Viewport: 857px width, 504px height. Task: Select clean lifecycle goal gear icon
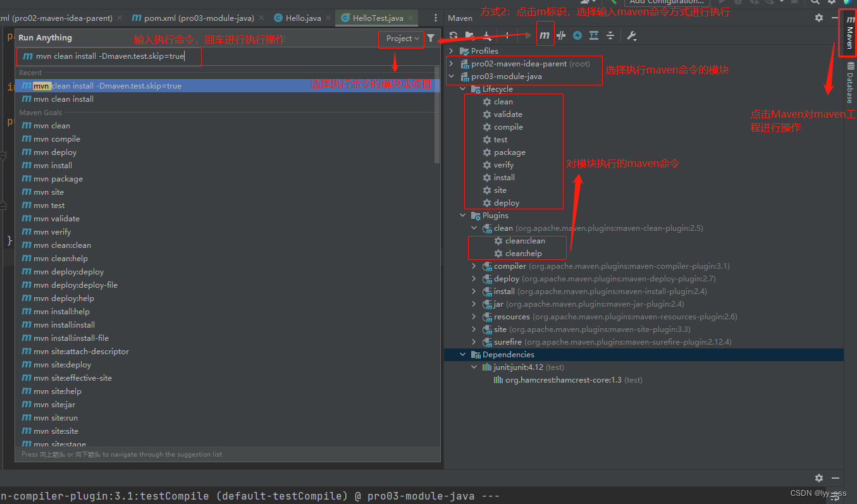(486, 101)
